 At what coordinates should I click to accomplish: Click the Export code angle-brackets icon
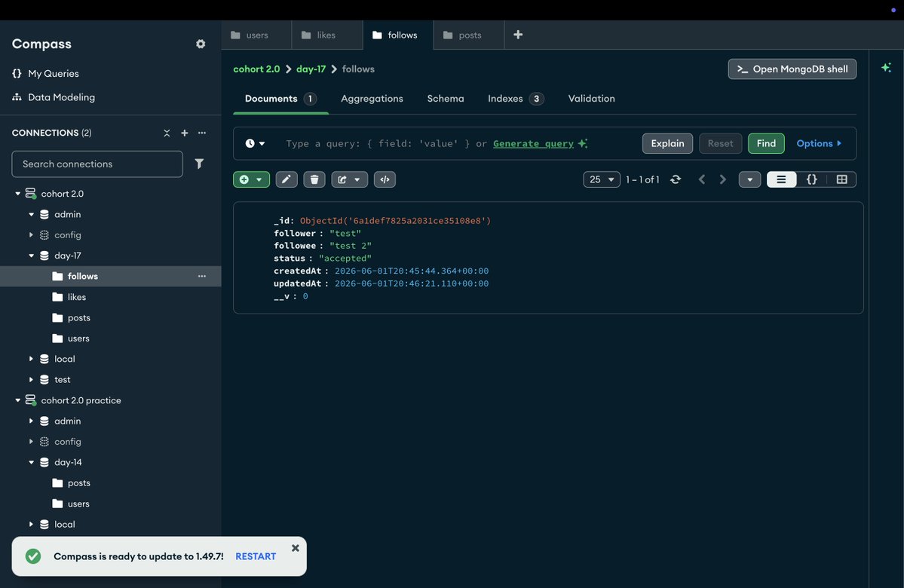[385, 179]
